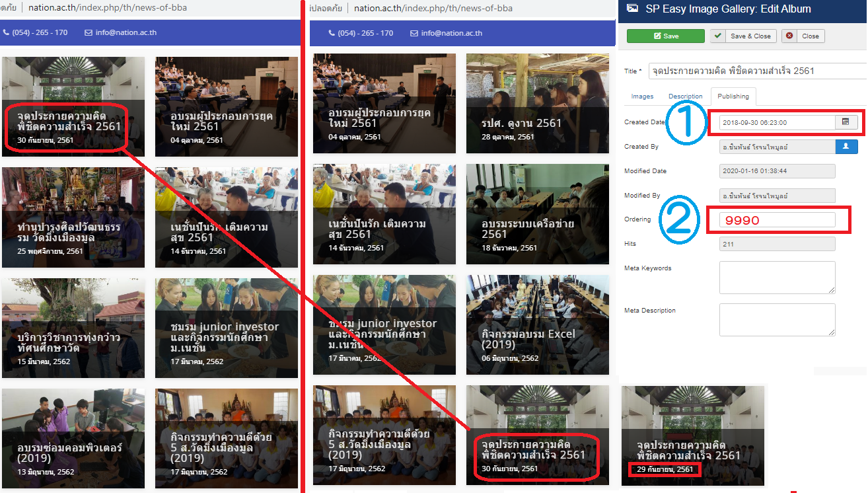868x493 pixels.
Task: Click the calendar icon beside Created Date
Action: [846, 122]
